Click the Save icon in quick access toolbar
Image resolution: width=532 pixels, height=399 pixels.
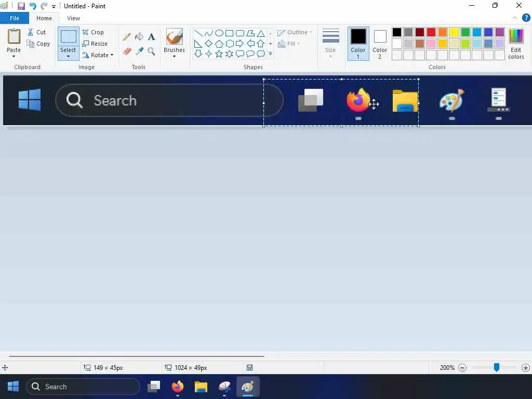click(x=21, y=6)
